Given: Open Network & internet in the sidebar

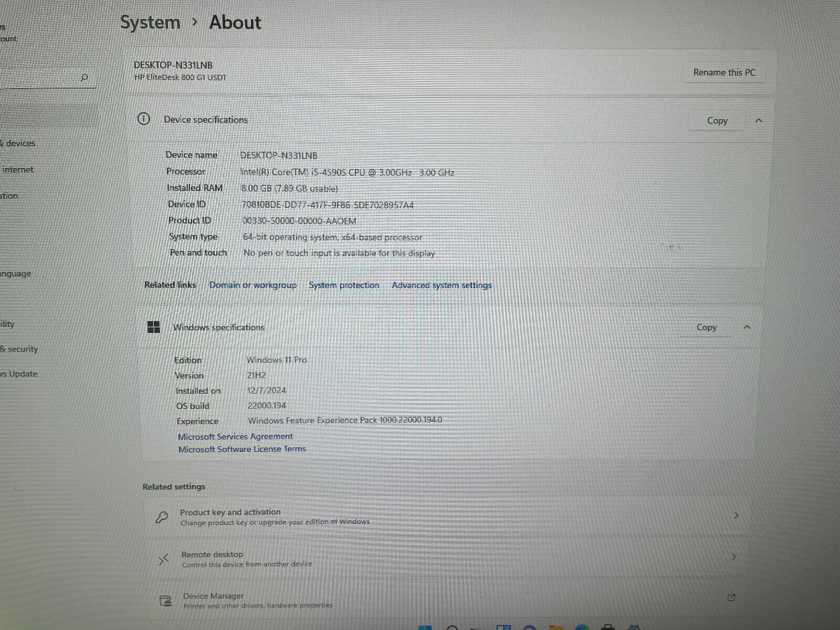Looking at the screenshot, I should (x=17, y=170).
